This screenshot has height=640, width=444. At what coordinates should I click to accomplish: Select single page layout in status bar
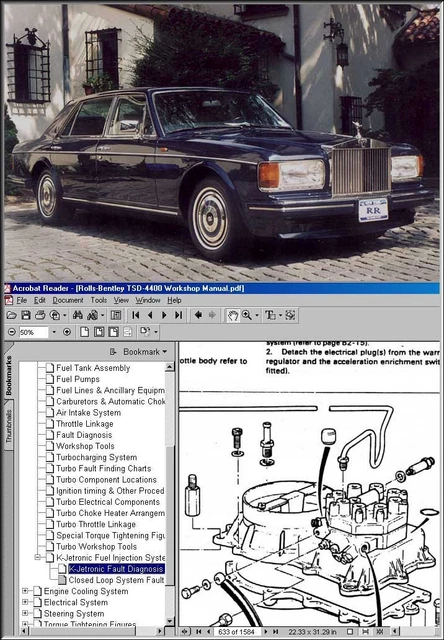click(350, 632)
